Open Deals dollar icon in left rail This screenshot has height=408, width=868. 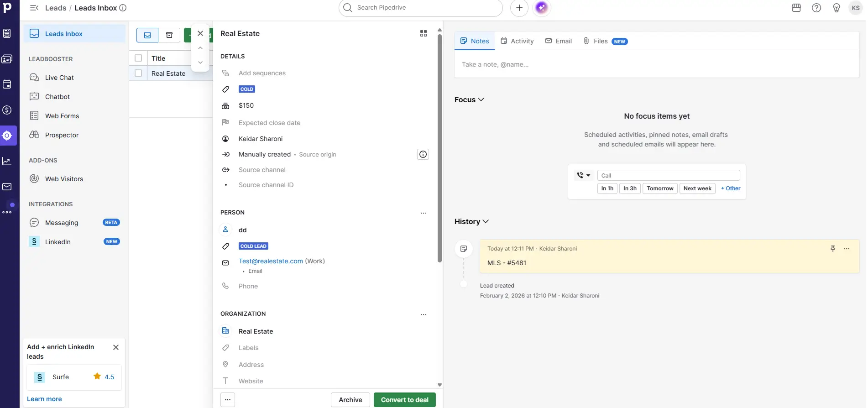[7, 110]
